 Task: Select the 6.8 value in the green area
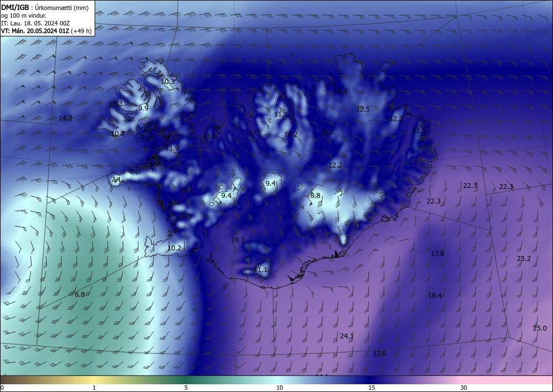click(x=80, y=294)
